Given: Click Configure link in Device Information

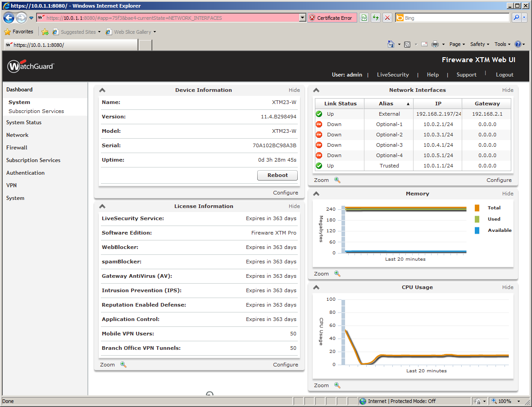Looking at the screenshot, I should (286, 193).
